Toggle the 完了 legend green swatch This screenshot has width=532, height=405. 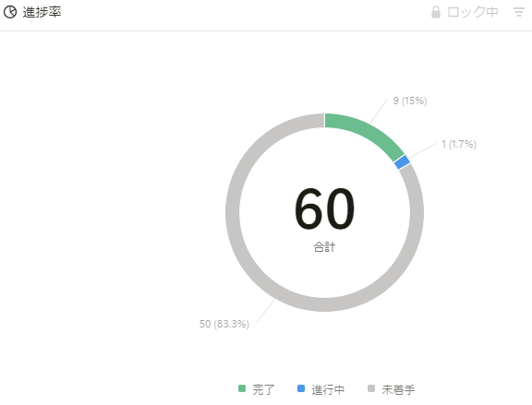pyautogui.click(x=242, y=388)
